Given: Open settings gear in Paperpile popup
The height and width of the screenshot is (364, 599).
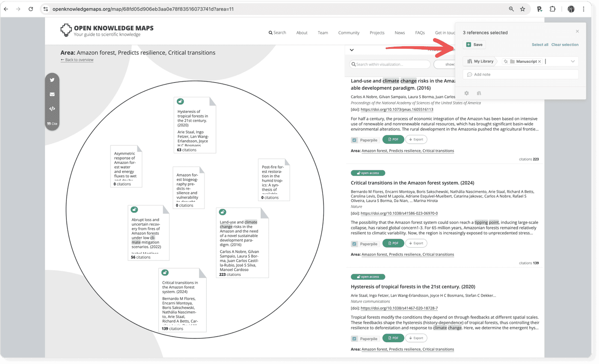Looking at the screenshot, I should tap(466, 93).
